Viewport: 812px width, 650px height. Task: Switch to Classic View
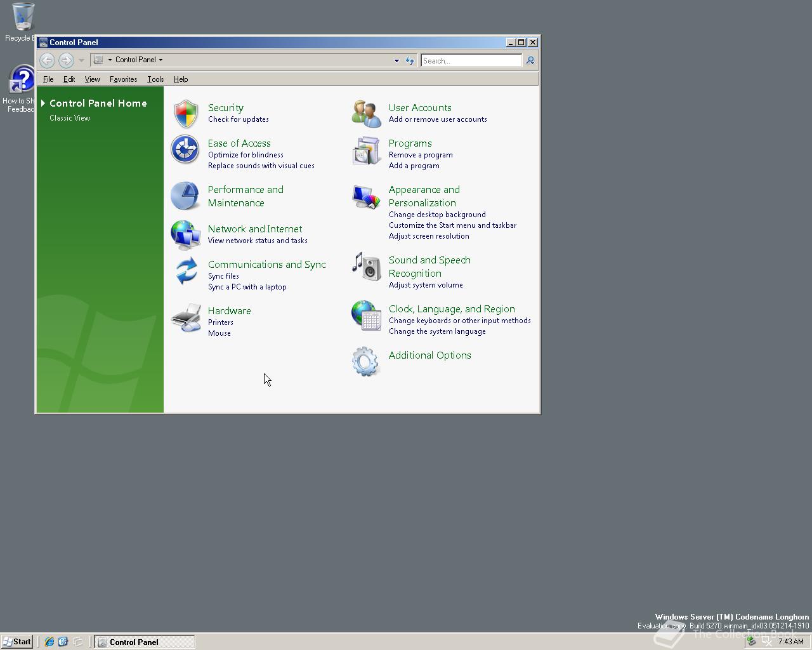(70, 118)
